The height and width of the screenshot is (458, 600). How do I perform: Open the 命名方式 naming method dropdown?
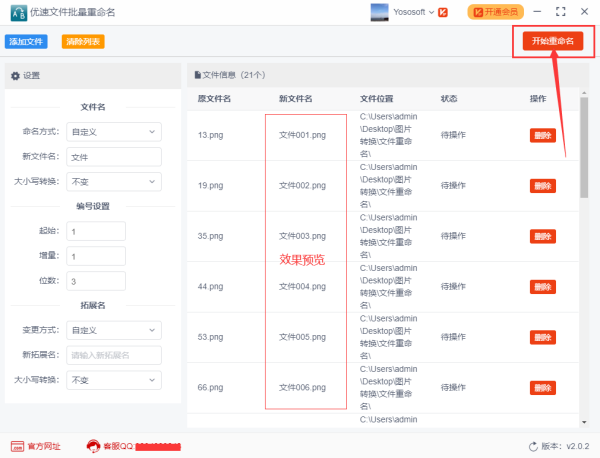pyautogui.click(x=113, y=131)
